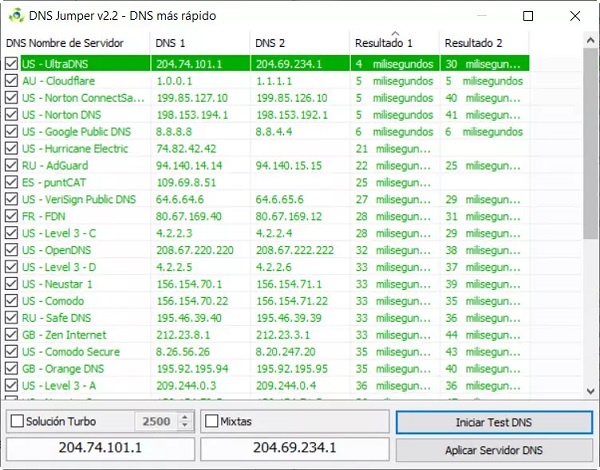The width and height of the screenshot is (600, 470).
Task: Enable the Mixtas checkbox
Action: 212,421
